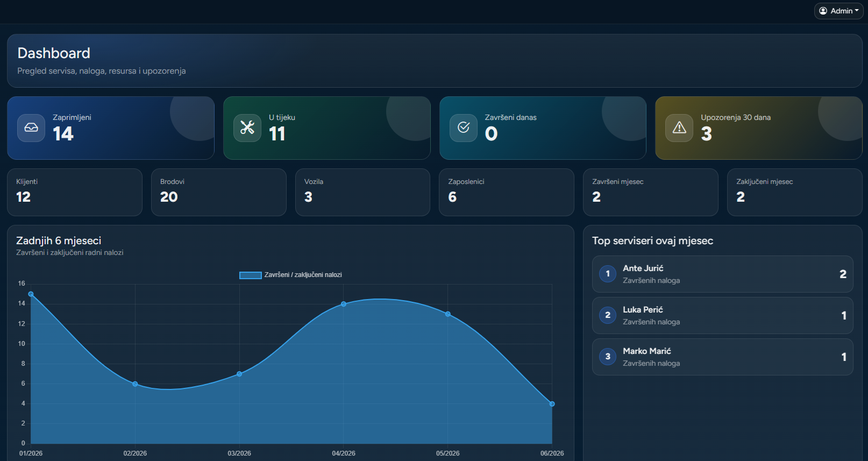Open the Brodovi stat card
Image resolution: width=868 pixels, height=461 pixels.
(219, 193)
